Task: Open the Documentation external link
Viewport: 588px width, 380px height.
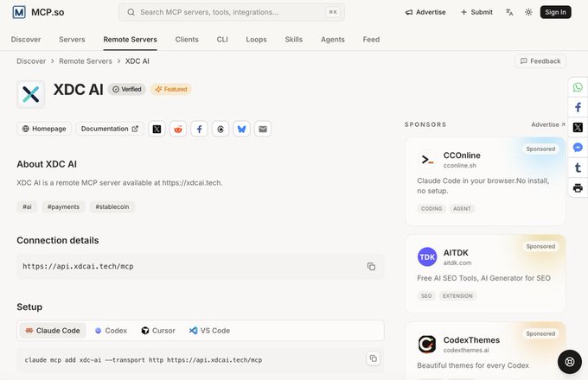Action: point(110,129)
